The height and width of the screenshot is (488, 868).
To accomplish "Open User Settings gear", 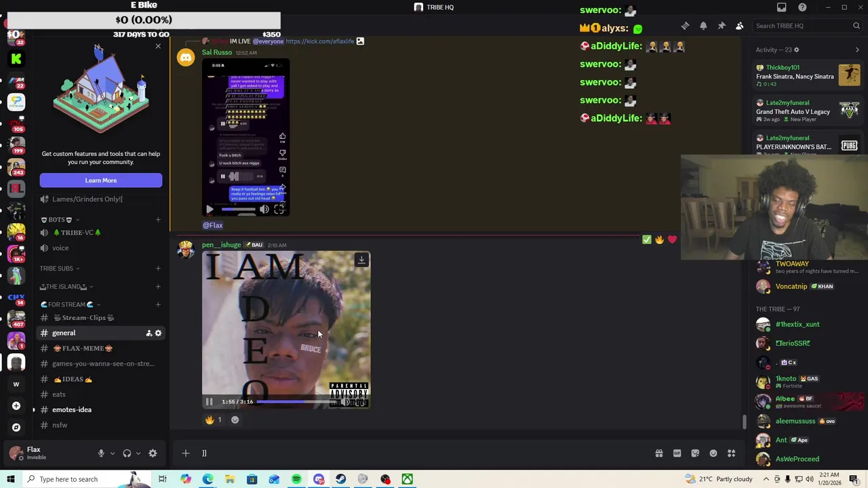I will pyautogui.click(x=153, y=453).
